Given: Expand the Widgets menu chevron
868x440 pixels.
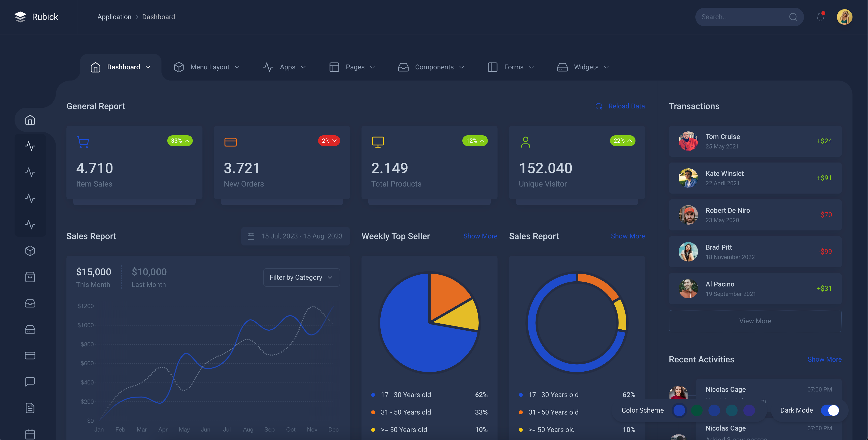Looking at the screenshot, I should point(607,67).
